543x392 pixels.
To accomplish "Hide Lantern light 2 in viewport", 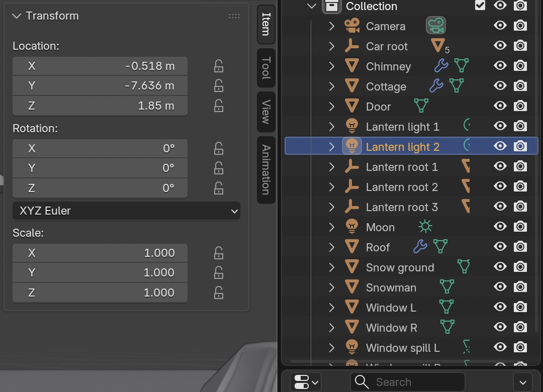I will point(500,146).
